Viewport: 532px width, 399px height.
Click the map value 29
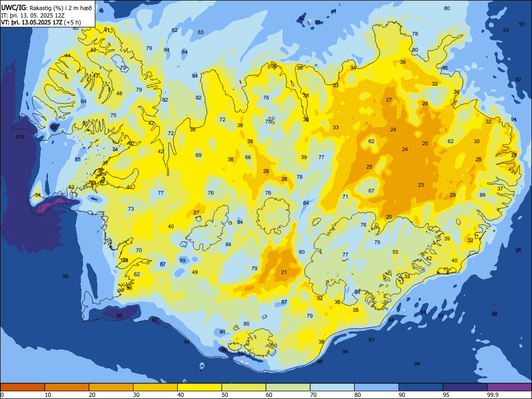pos(453,195)
